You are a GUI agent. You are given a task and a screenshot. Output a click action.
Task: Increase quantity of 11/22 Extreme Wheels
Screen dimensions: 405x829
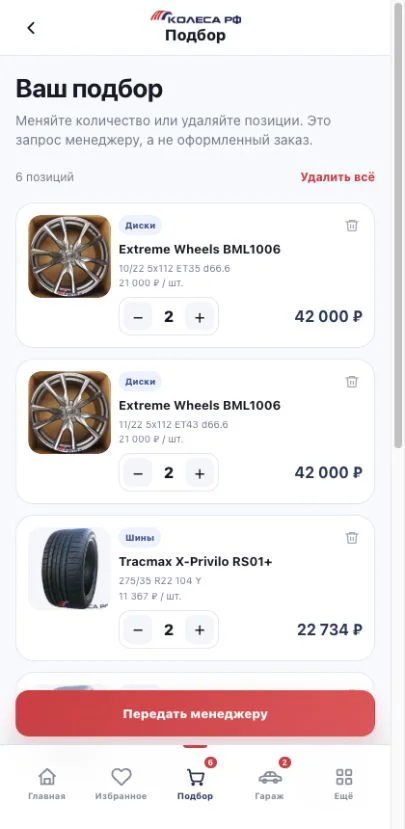199,473
